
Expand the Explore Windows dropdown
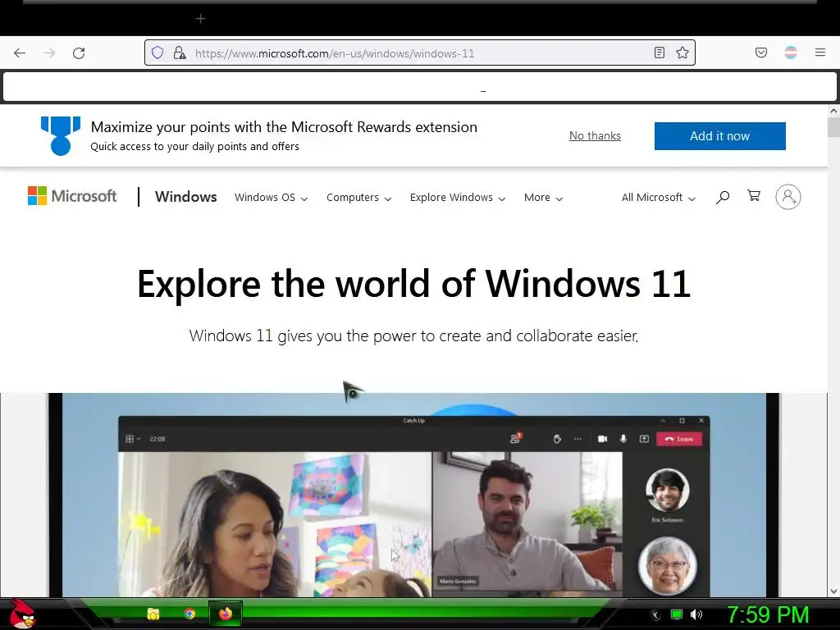pyautogui.click(x=458, y=198)
